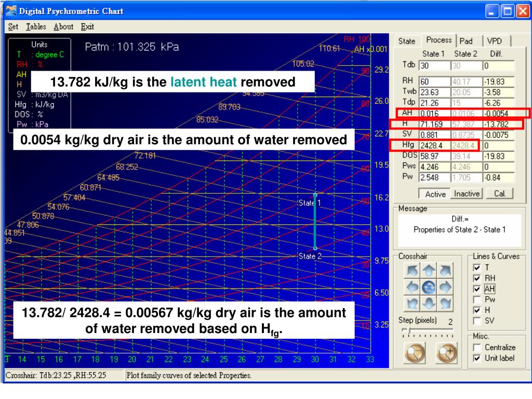Click message text Properties of State 2 - State 1

[x=459, y=230]
